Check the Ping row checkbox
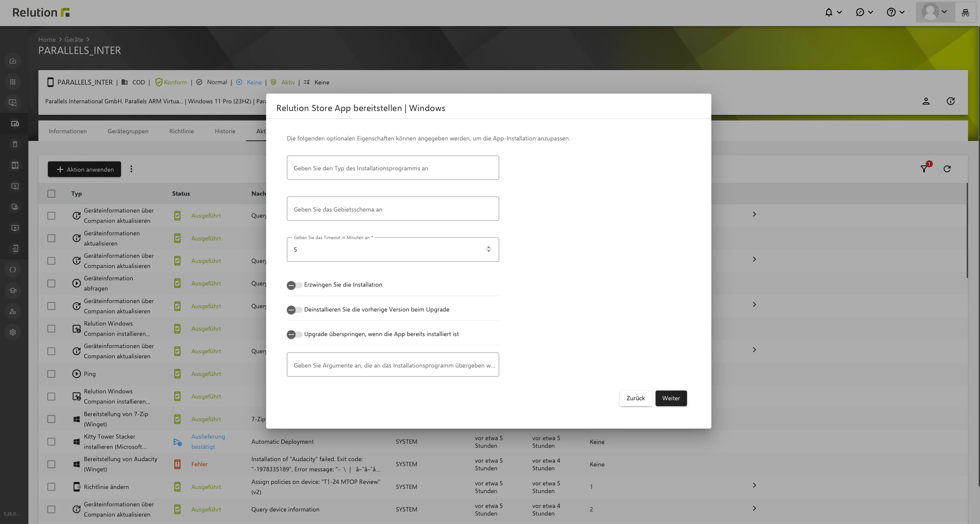This screenshot has width=980, height=524. pos(51,374)
